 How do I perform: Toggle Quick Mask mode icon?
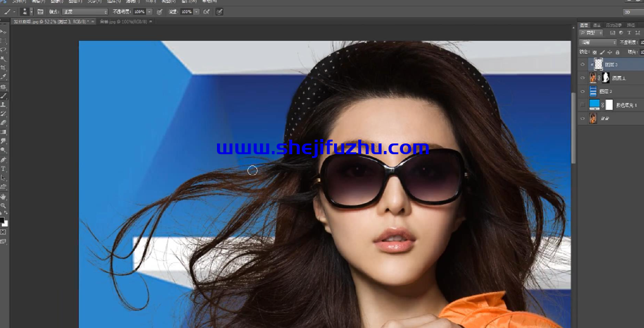(x=3, y=232)
